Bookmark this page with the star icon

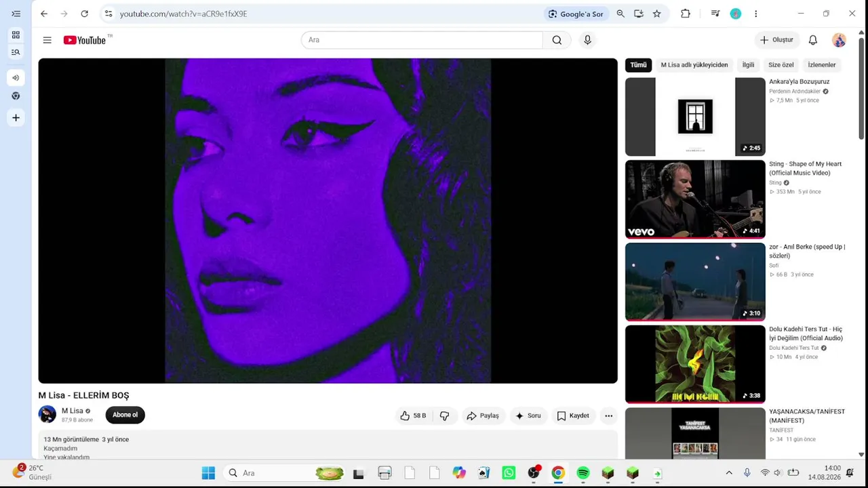(656, 14)
